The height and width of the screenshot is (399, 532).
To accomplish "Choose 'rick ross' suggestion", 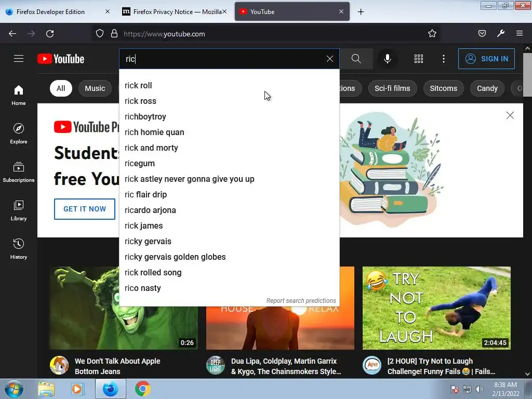I will (x=229, y=101).
